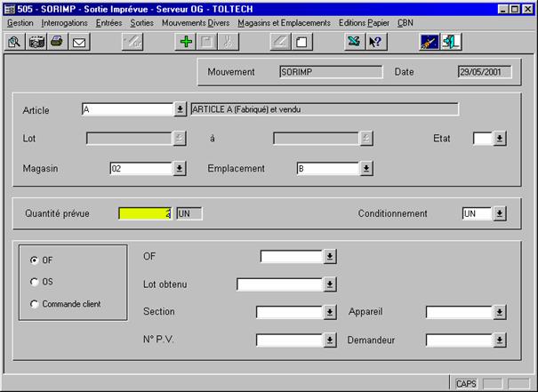Click the question mark help icon
Screen dimensions: 538x392
[x=375, y=42]
